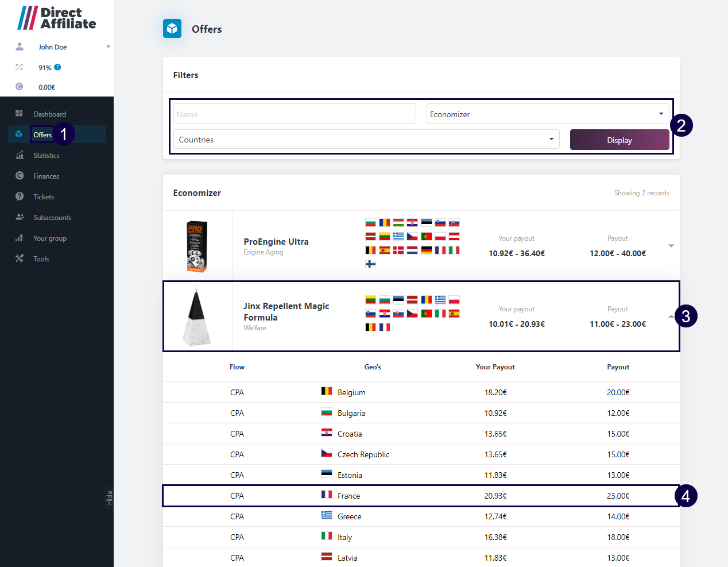Viewport: 728px width, 567px height.
Task: Expand the ProEngine Ultra offer row
Action: [671, 246]
